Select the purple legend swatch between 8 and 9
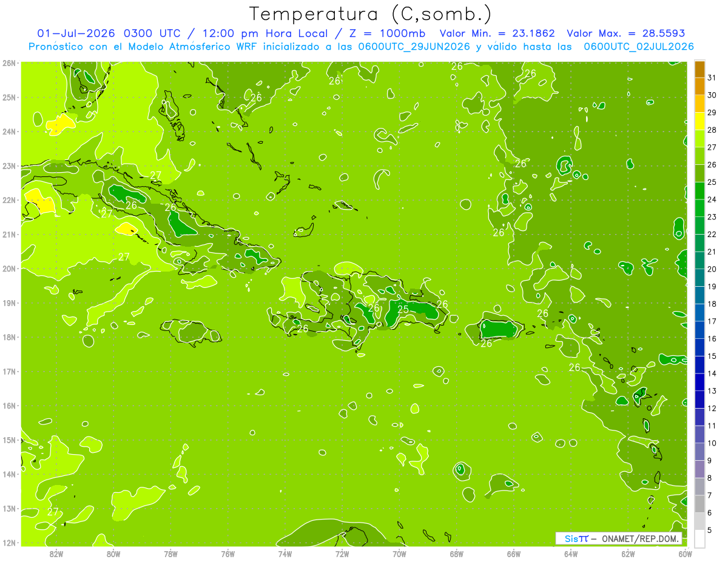This screenshot has height=562, width=728. pyautogui.click(x=699, y=469)
